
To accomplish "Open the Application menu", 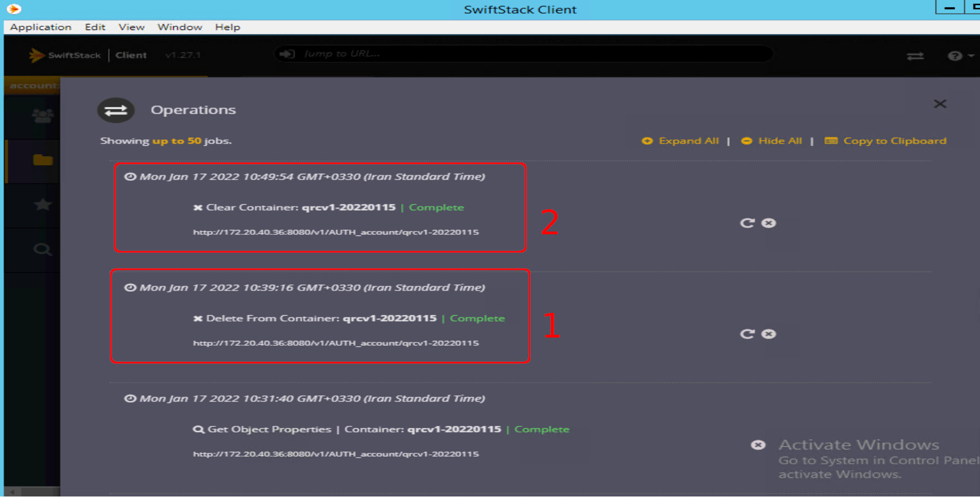I will coord(40,27).
